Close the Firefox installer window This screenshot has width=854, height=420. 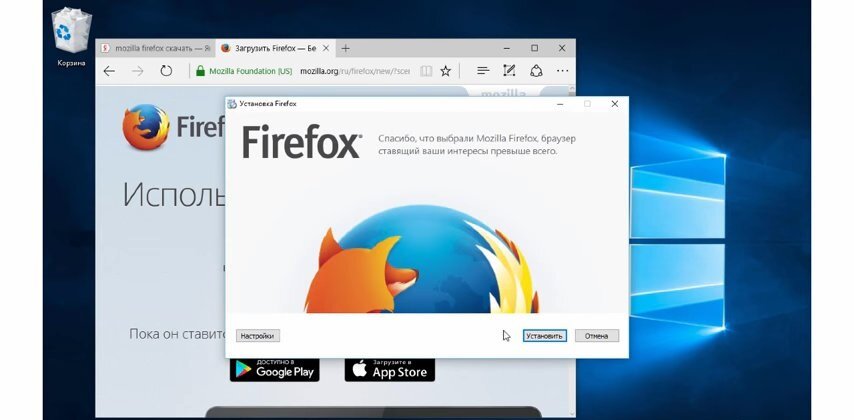click(614, 104)
